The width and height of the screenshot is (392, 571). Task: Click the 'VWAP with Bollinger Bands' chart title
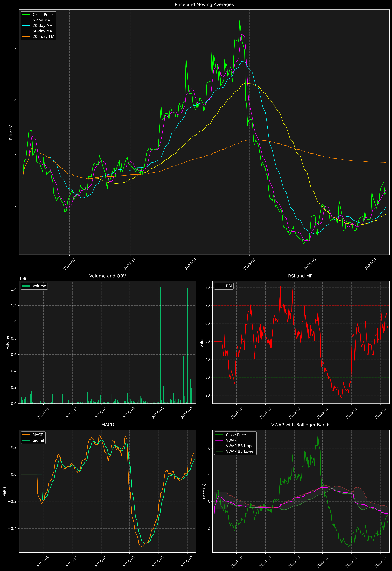301,425
